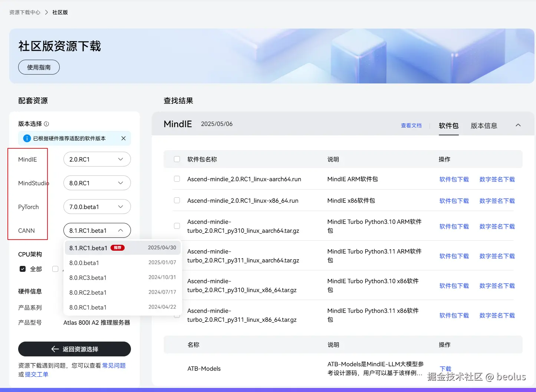This screenshot has width=536, height=392.
Task: Select 8.0.RC3.beta1 from CANN list
Action: [123, 277]
